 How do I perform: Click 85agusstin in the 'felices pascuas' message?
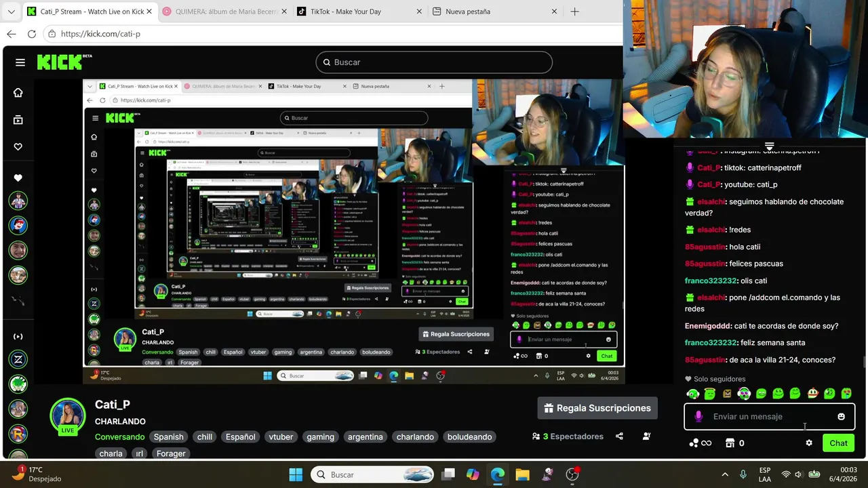705,264
